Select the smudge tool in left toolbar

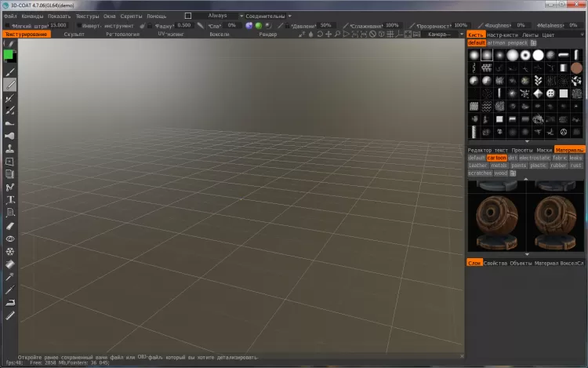(x=10, y=123)
